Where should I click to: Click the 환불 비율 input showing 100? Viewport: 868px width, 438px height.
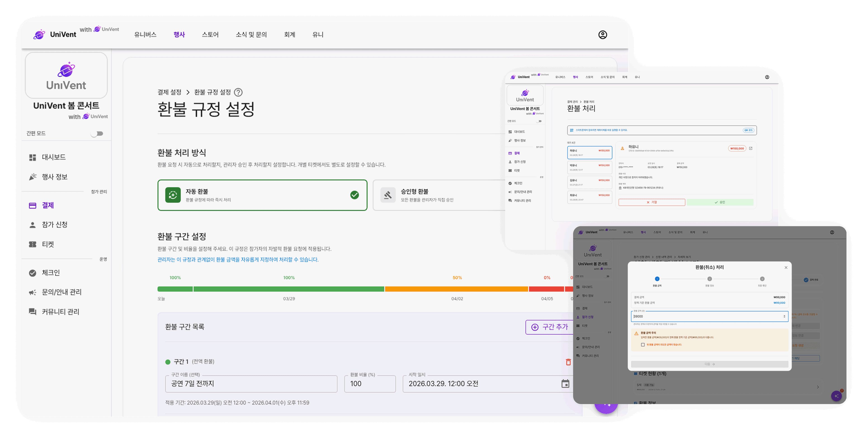(x=370, y=384)
